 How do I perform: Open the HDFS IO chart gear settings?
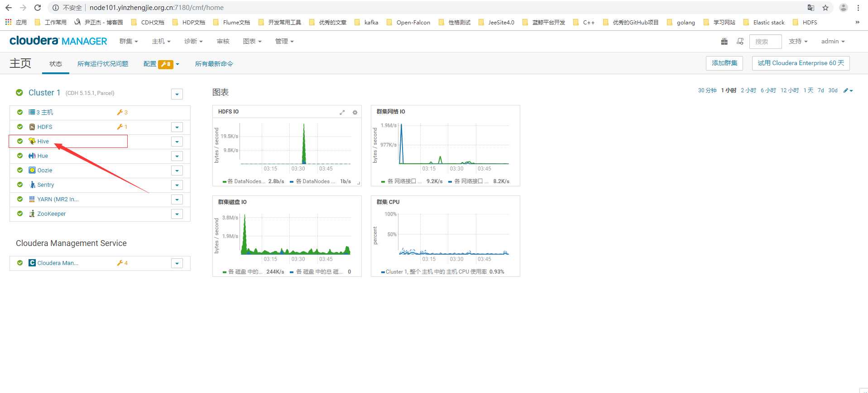click(355, 113)
